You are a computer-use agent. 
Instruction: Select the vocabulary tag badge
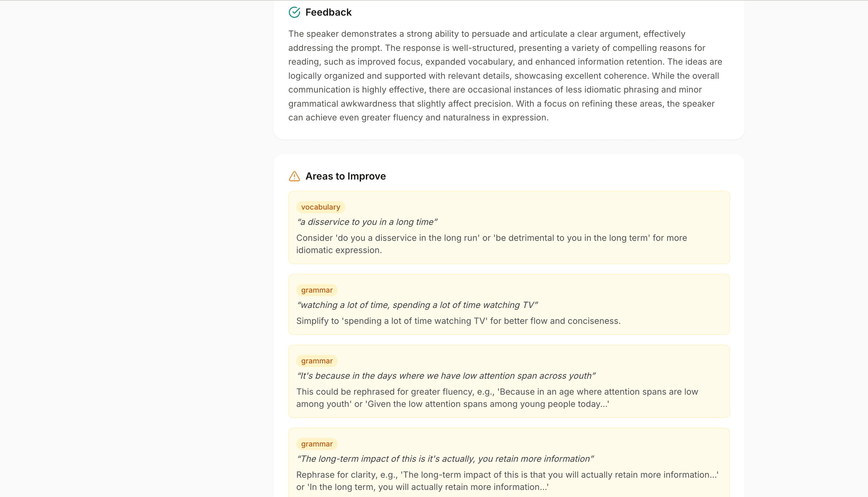(x=321, y=207)
